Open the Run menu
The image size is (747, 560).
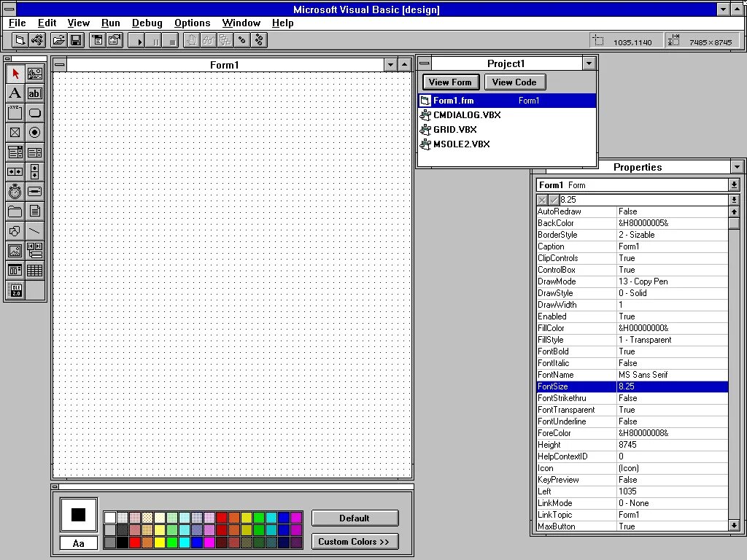point(111,23)
